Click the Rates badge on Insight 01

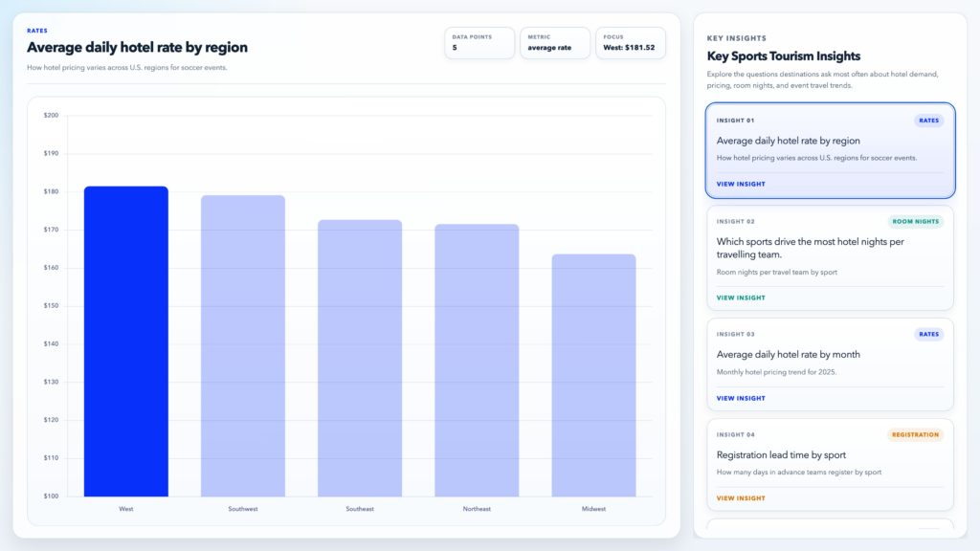(x=928, y=121)
